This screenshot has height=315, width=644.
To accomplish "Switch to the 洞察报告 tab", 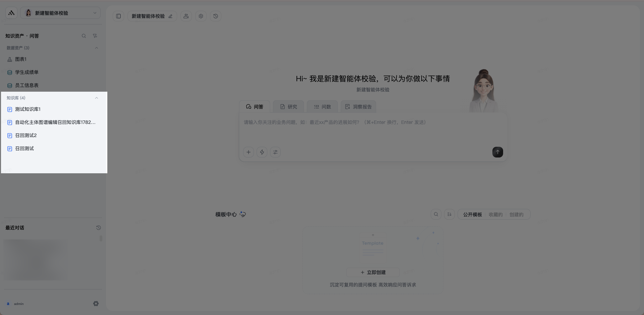I will pyautogui.click(x=359, y=107).
